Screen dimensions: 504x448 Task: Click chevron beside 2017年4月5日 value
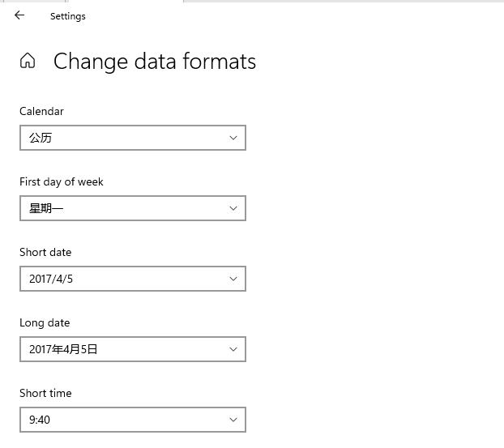[x=233, y=349]
